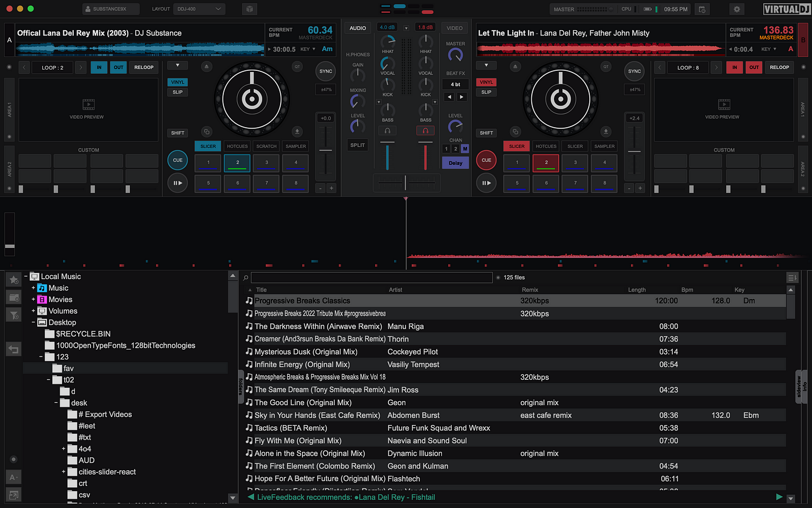Screen dimensions: 812x508
Task: Open deck B dropdown arrow above VINYL
Action: click(486, 66)
